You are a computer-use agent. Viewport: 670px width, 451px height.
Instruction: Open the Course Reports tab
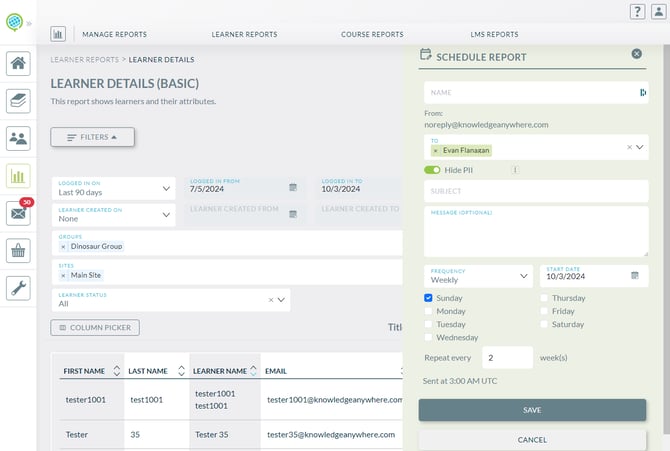(x=372, y=34)
